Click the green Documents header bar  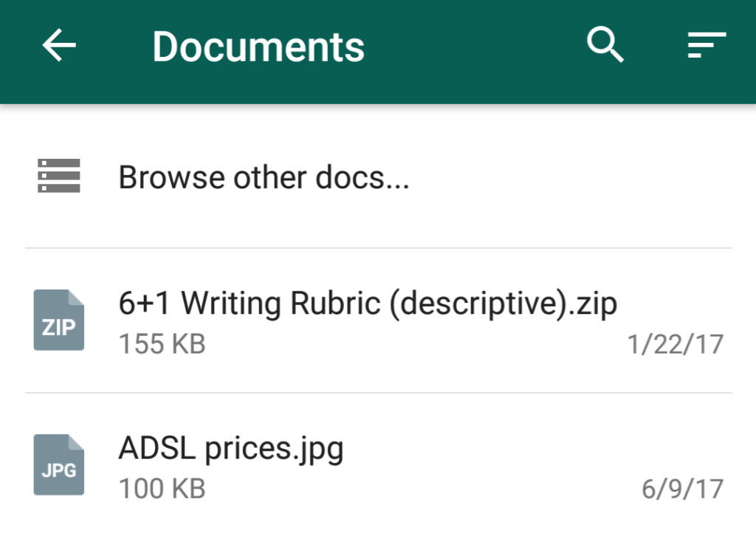click(x=378, y=52)
